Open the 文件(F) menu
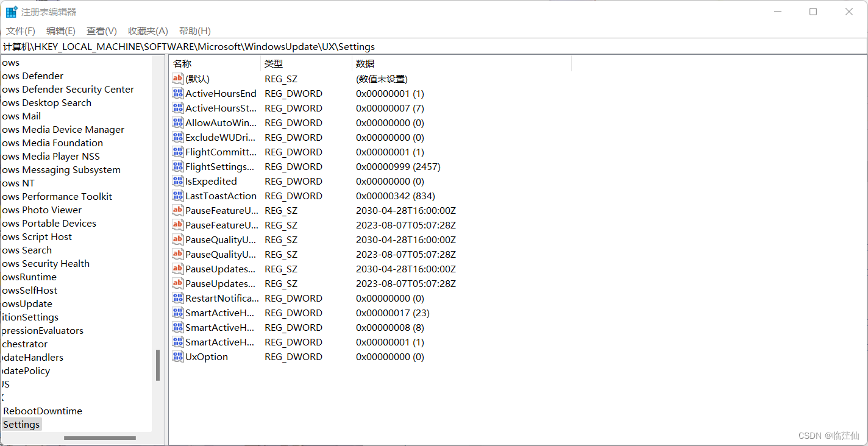This screenshot has width=868, height=446. 21,30
